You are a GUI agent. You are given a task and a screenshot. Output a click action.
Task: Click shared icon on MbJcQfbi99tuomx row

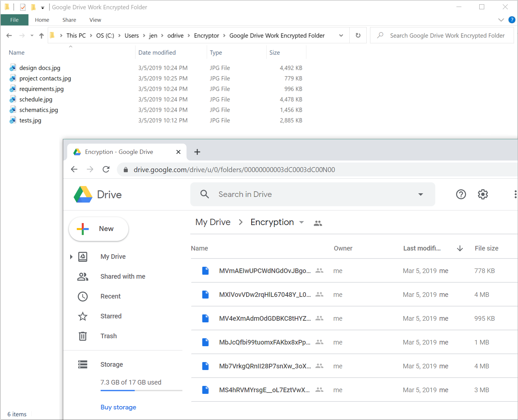pyautogui.click(x=319, y=342)
